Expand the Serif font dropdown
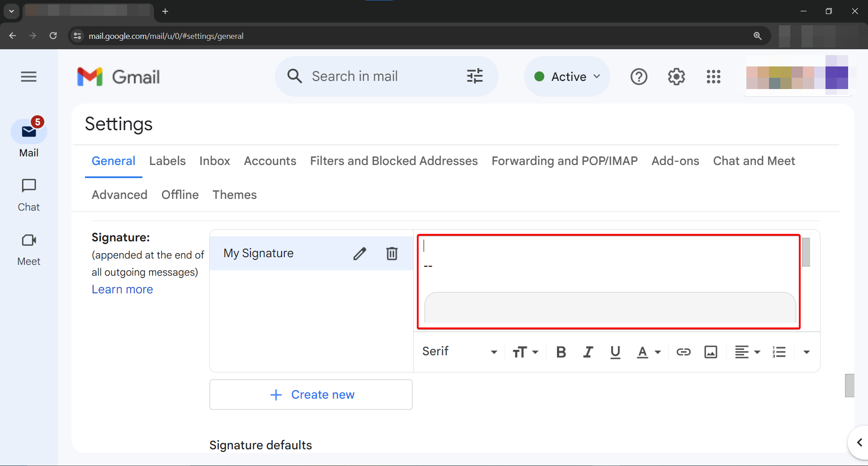 pos(459,352)
